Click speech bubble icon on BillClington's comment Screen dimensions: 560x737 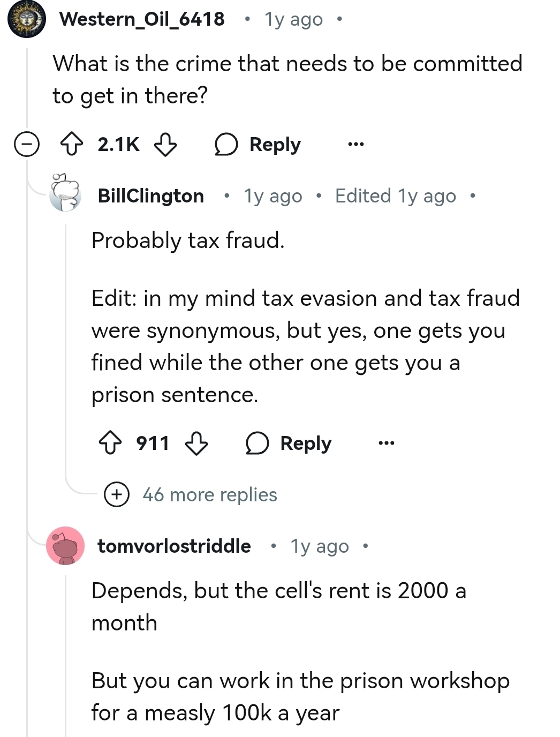tap(257, 443)
